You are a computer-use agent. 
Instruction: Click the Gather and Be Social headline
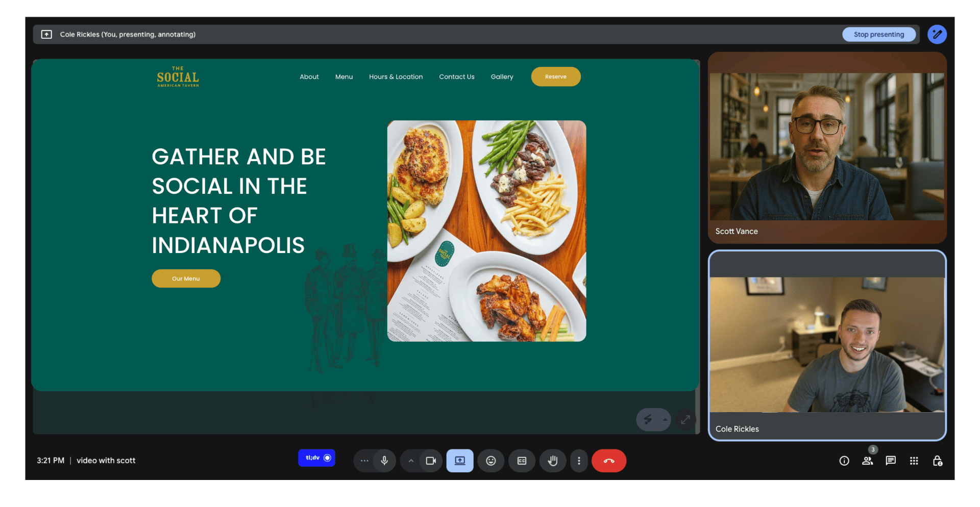239,201
